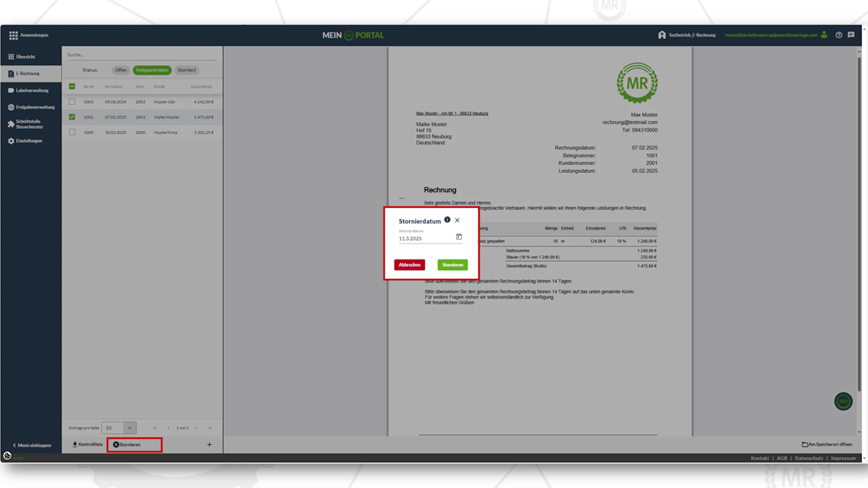Filter invoices by status Storniert
This screenshot has height=488, width=868.
click(x=187, y=70)
